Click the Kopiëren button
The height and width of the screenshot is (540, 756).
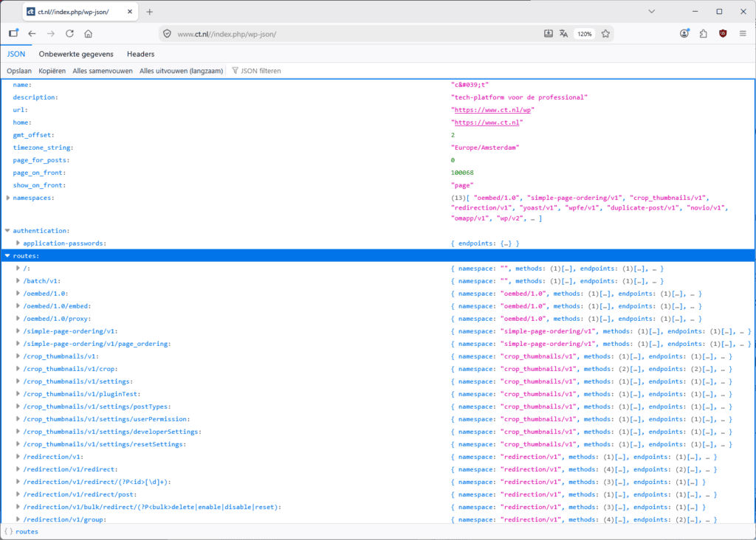click(x=52, y=71)
